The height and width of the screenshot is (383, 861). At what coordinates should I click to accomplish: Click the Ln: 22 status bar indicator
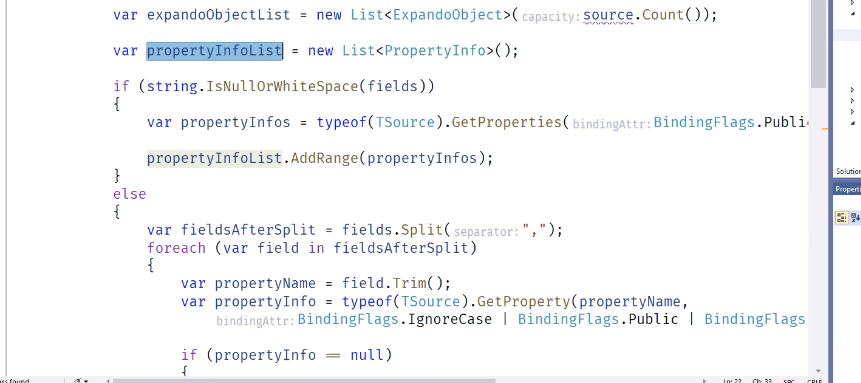pyautogui.click(x=733, y=380)
